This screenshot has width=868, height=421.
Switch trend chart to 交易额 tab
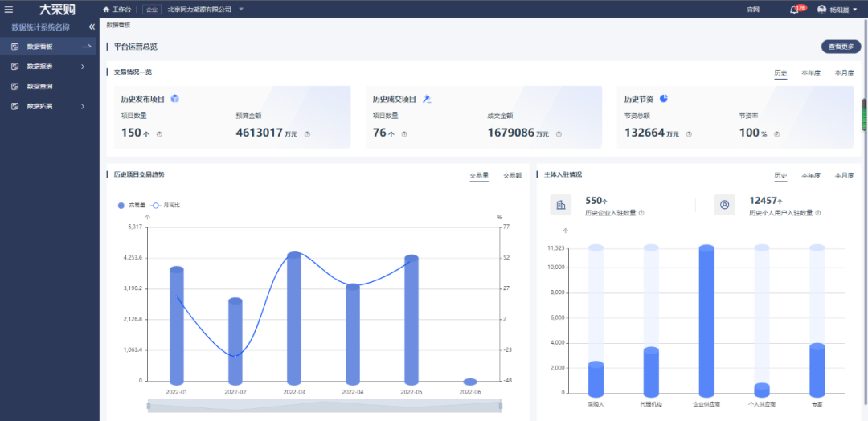(x=512, y=176)
